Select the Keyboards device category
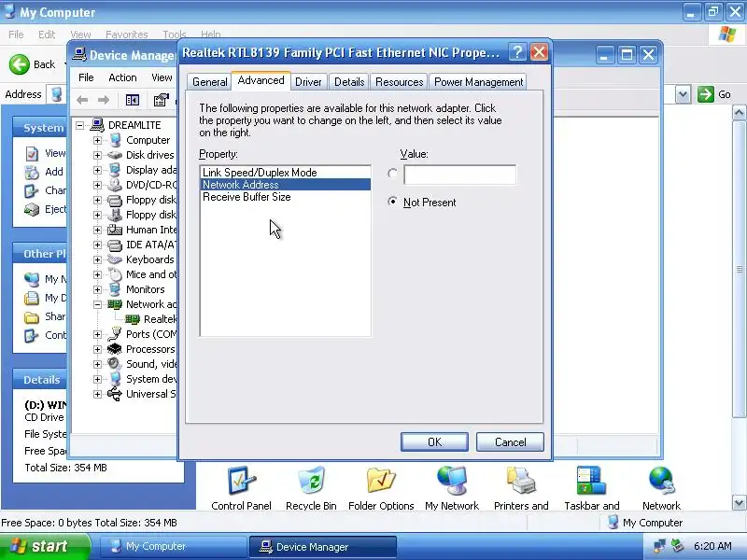 click(x=150, y=259)
